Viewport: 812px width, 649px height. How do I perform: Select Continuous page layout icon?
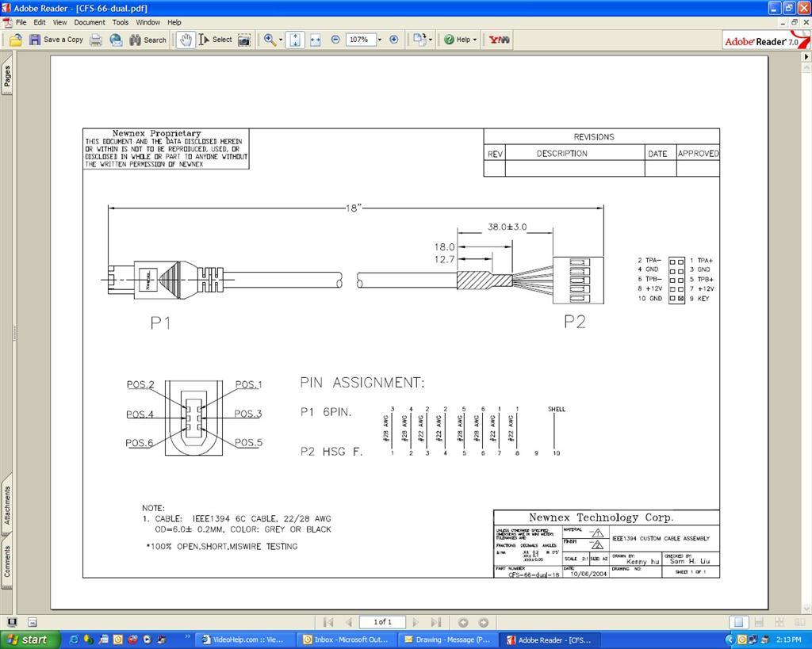759,622
